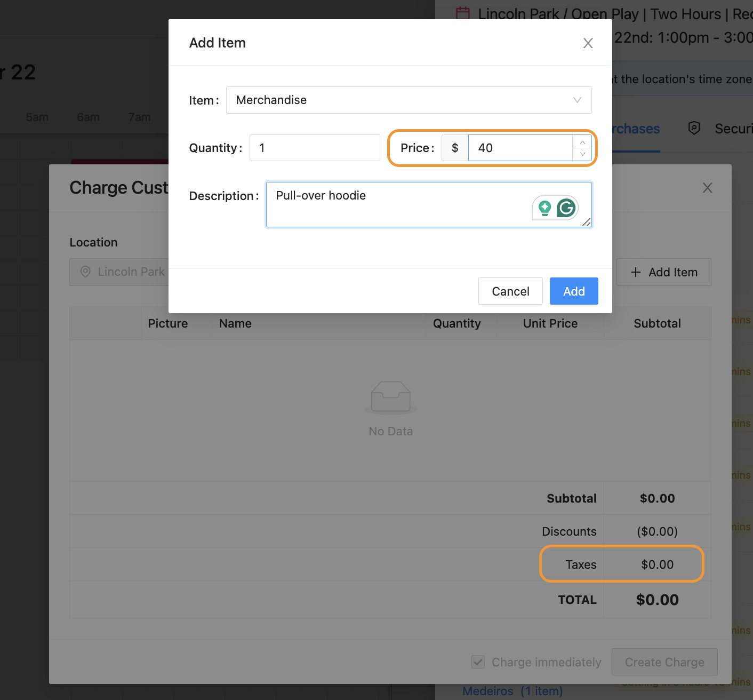Click the Quantity input field
Viewport: 753px width, 700px height.
pyautogui.click(x=315, y=148)
